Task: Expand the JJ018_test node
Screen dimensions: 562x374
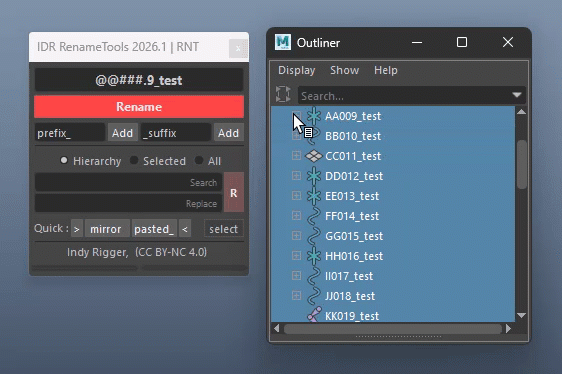Action: pos(296,295)
